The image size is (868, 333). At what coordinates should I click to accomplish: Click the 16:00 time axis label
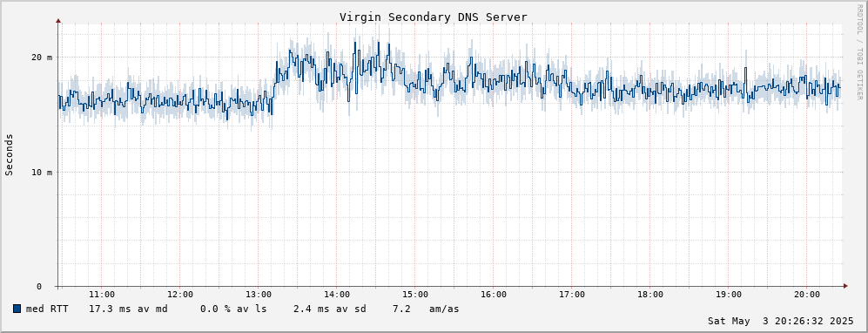494,295
